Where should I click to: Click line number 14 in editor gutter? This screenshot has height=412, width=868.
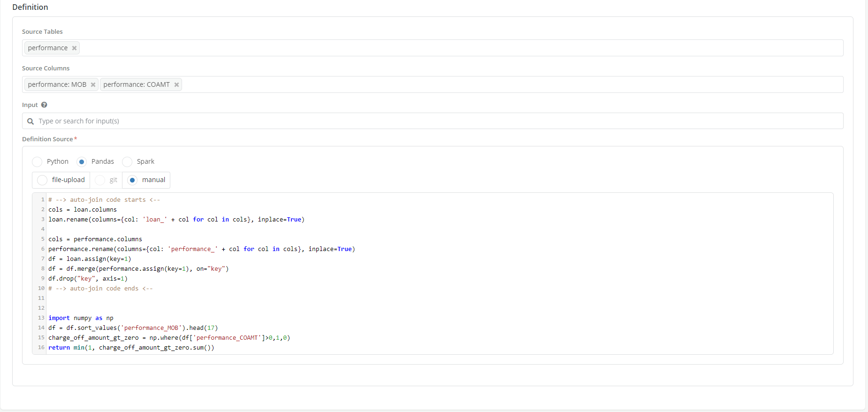click(x=41, y=328)
